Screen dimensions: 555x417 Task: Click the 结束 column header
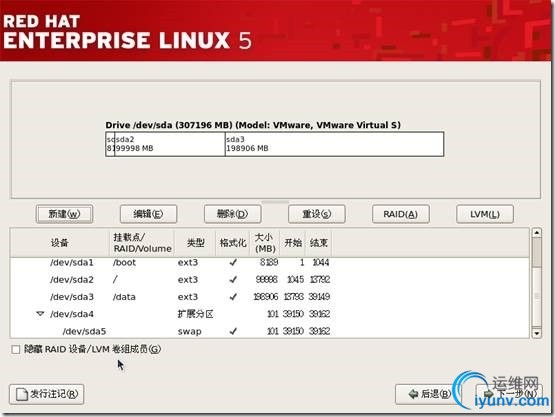(319, 243)
